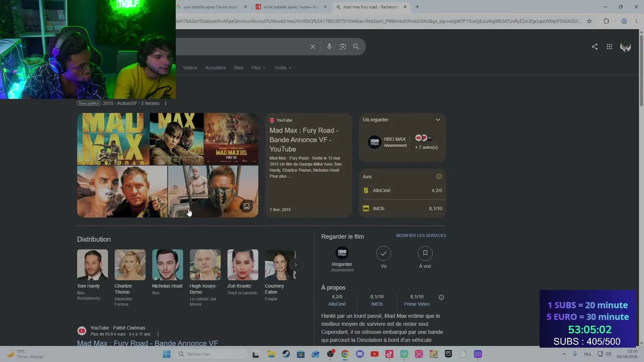The image size is (644, 362).
Task: Open the Bande Annonce VF YouTube card
Action: click(308, 165)
